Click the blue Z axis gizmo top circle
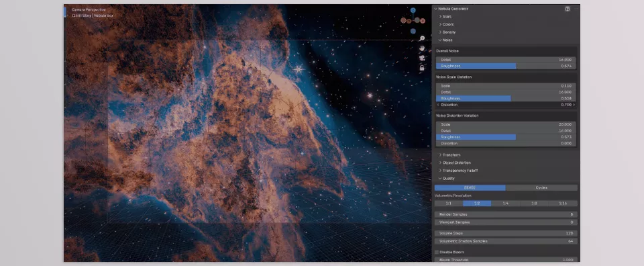The width and height of the screenshot is (644, 266). (x=413, y=10)
